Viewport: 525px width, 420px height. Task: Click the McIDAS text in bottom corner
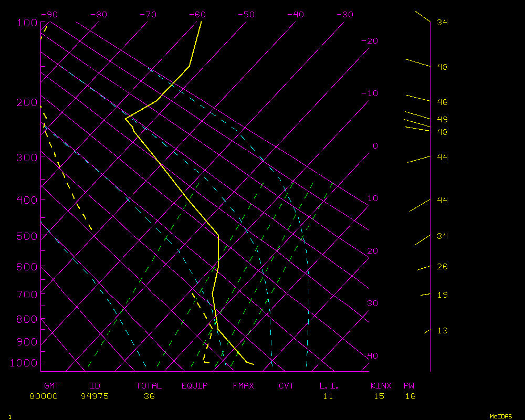tap(501, 416)
